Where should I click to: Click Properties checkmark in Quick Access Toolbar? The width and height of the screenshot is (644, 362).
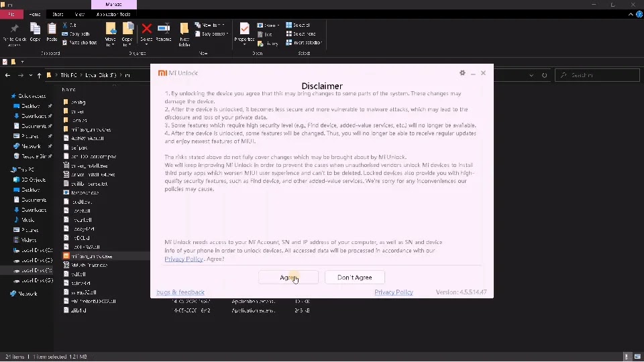[x=5, y=62]
